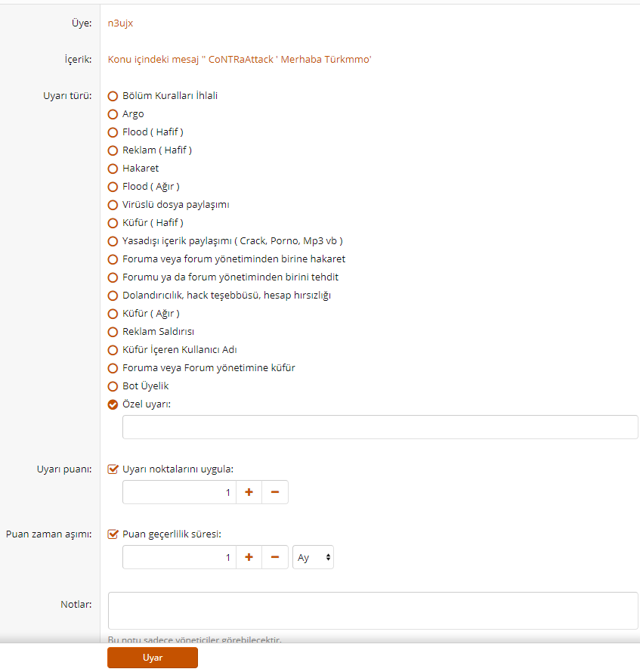Screen dimensions: 640x672
Task: Decrease point expiry duration with minus icon
Action: click(x=275, y=557)
